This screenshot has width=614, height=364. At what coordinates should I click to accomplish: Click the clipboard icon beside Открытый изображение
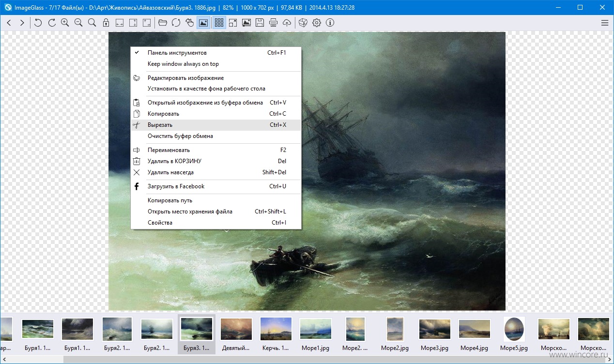coord(137,103)
